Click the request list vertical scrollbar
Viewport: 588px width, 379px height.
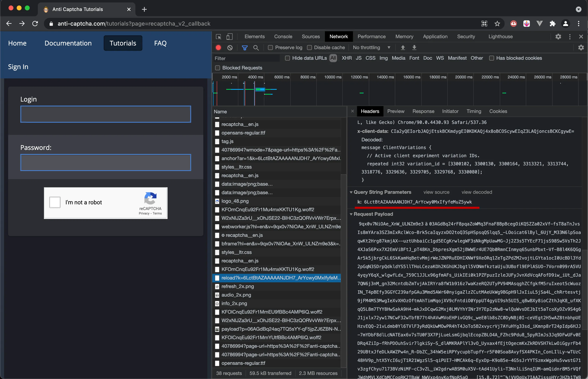[344, 271]
